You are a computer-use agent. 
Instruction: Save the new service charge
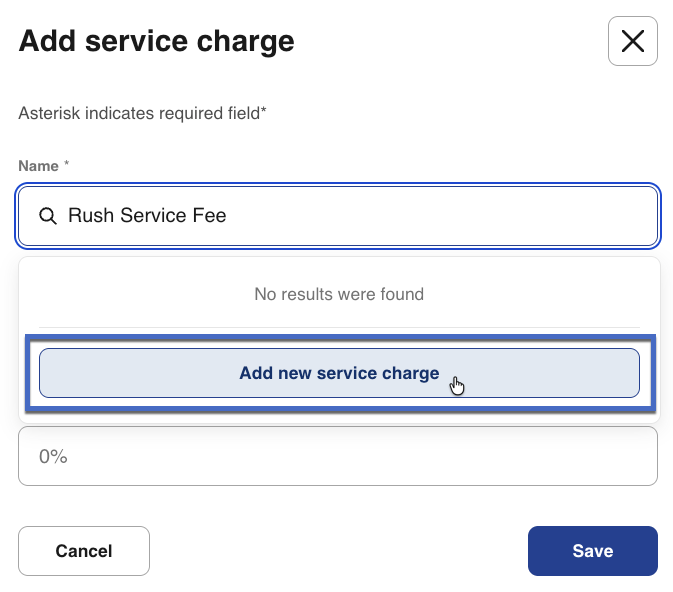[592, 551]
